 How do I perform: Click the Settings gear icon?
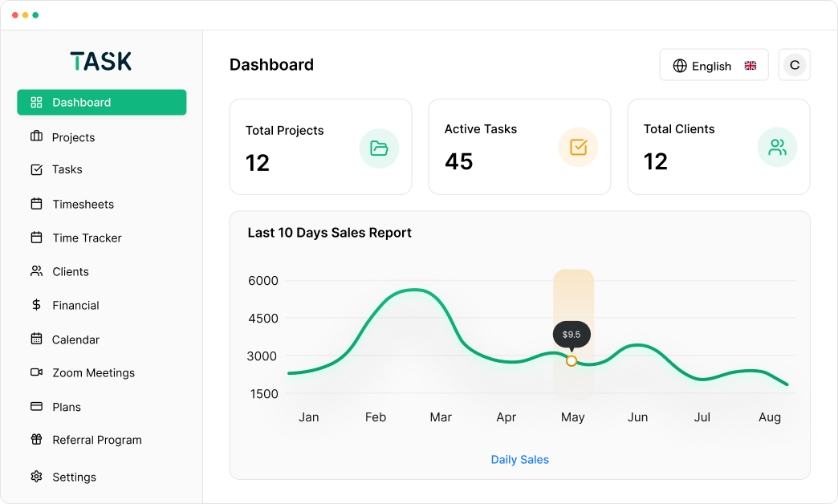pyautogui.click(x=36, y=476)
